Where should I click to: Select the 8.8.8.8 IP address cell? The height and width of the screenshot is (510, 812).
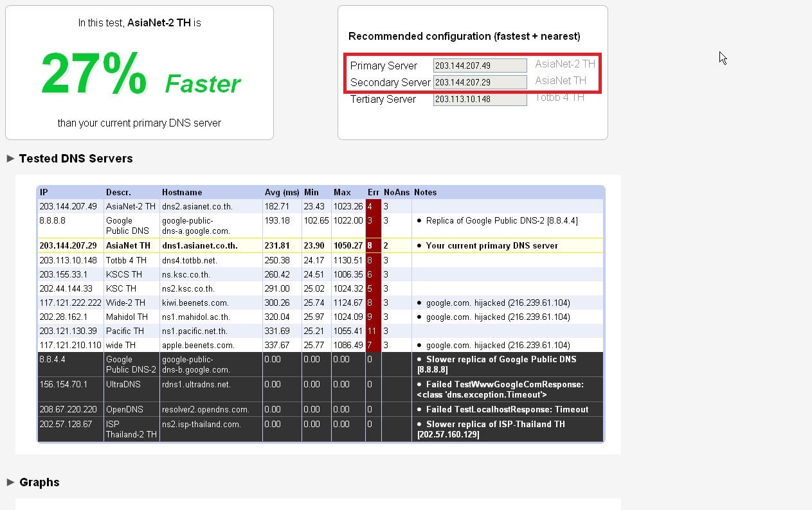click(x=52, y=220)
